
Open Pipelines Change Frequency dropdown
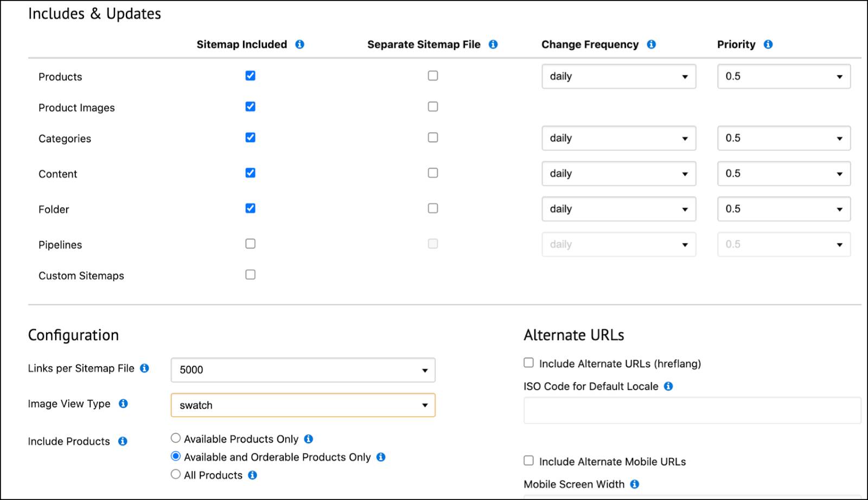(619, 245)
